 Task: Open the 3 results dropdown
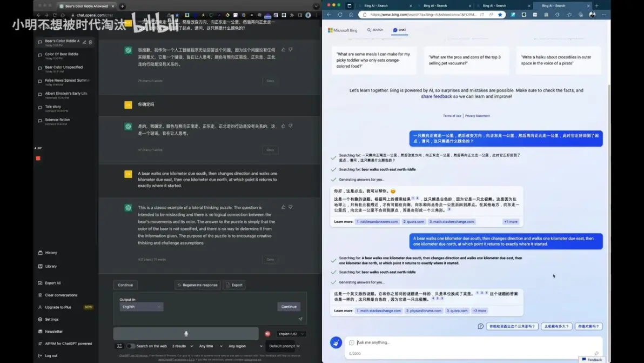[183, 346]
